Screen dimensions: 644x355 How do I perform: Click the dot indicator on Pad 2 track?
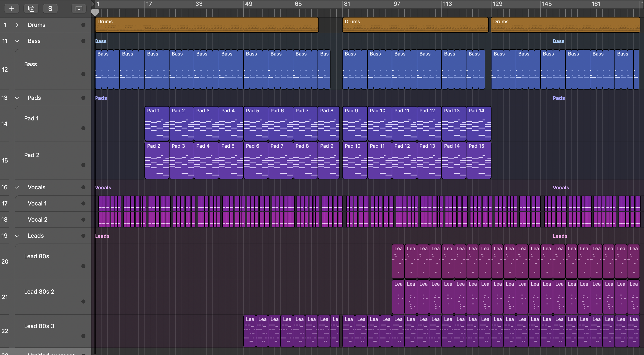click(x=83, y=165)
